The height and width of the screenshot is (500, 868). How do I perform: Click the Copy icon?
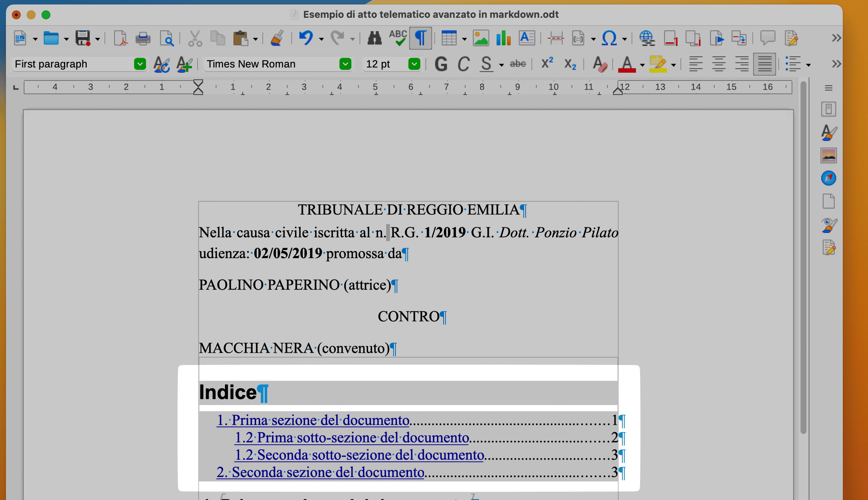[x=218, y=38]
